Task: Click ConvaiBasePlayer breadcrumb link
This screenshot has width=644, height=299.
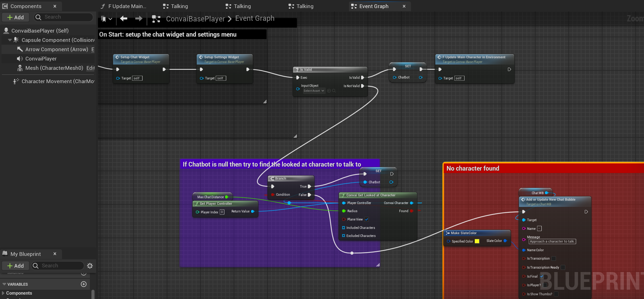Action: pos(195,19)
